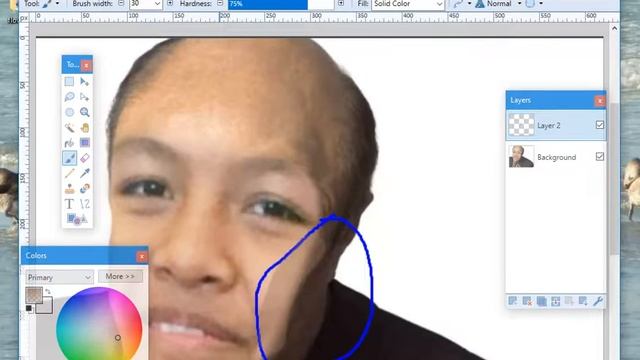Viewport: 640px width, 360px height.
Task: Select the Paint Bucket tool
Action: (69, 143)
